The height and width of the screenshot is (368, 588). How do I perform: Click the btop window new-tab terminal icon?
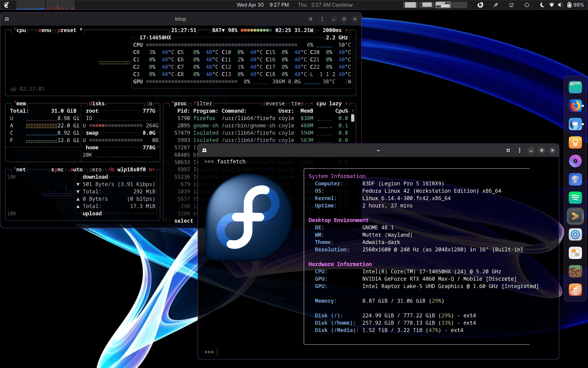click(x=7, y=19)
